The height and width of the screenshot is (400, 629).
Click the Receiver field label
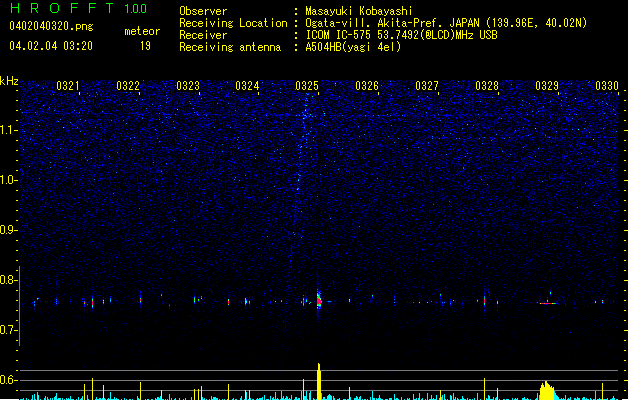click(x=203, y=35)
